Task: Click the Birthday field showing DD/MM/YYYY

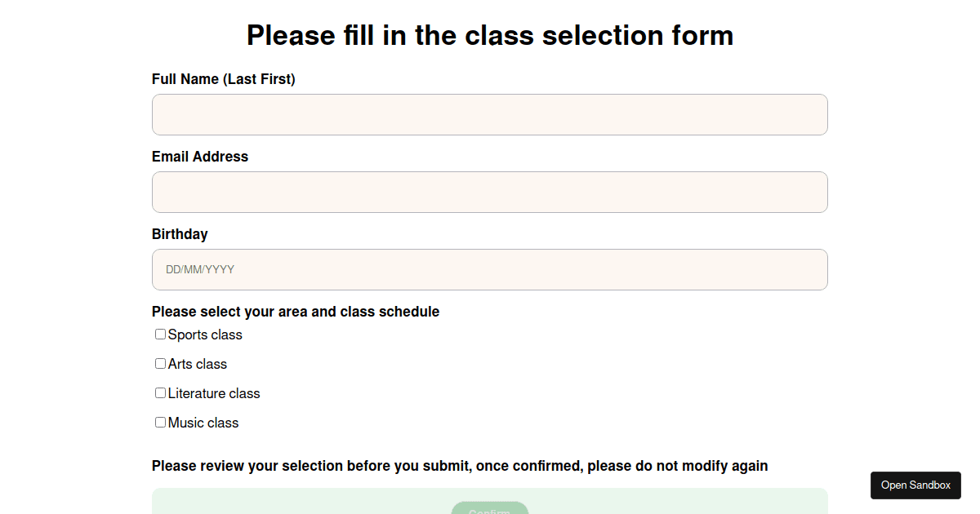Action: 490,269
